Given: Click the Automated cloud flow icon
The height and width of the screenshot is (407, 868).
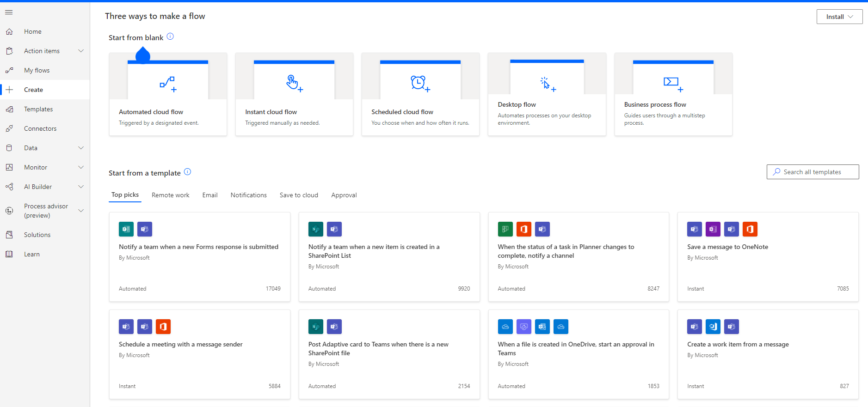Looking at the screenshot, I should 167,84.
